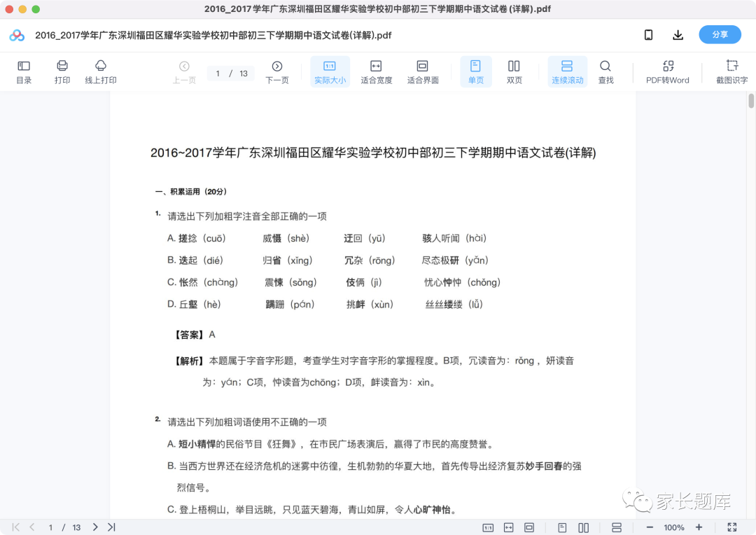
Task: Toggle 连续滚动 continuous scrolling
Action: coord(568,72)
